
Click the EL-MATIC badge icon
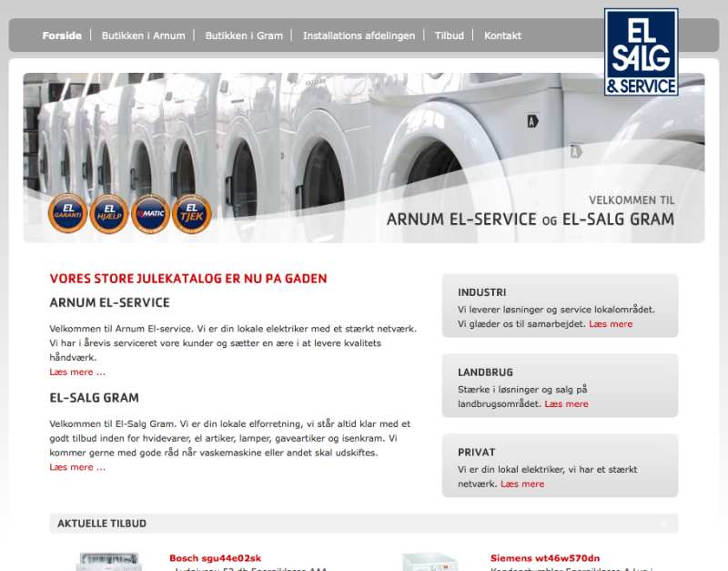point(151,213)
